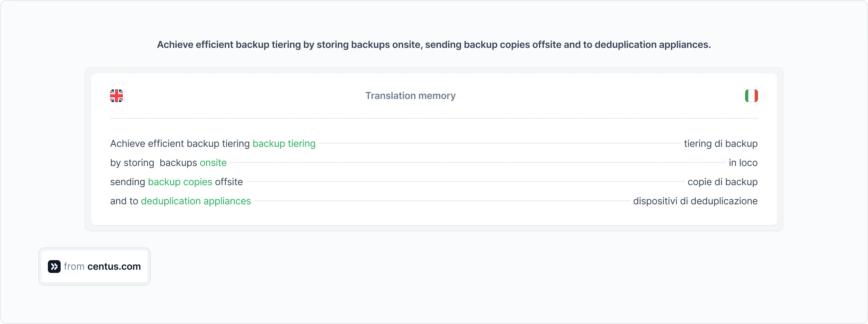Click the Italian flag icon
The height and width of the screenshot is (324, 868).
coord(751,96)
